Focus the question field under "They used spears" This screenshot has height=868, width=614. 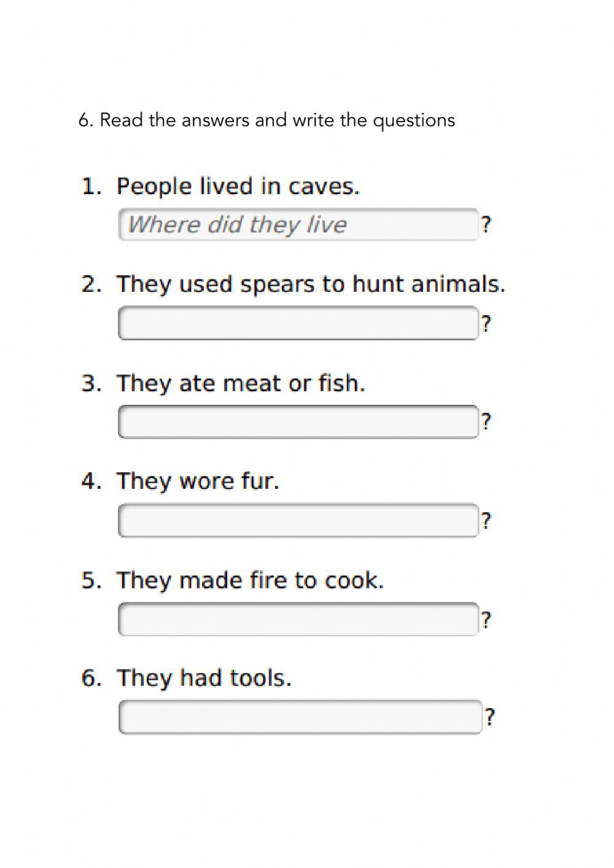[x=298, y=323]
